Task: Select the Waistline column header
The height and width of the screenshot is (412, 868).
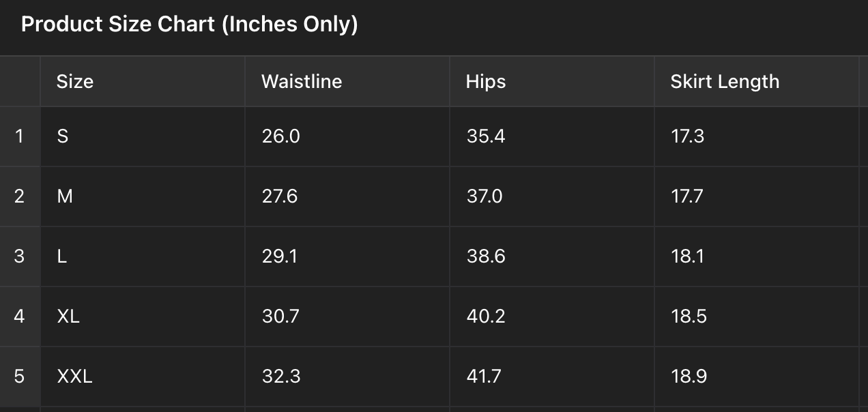Action: 302,82
